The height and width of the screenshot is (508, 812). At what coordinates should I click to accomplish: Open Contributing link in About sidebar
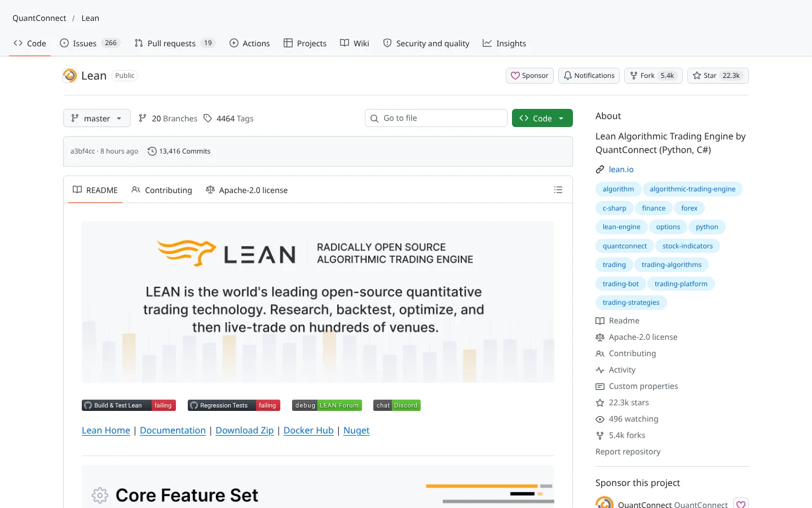click(x=626, y=353)
